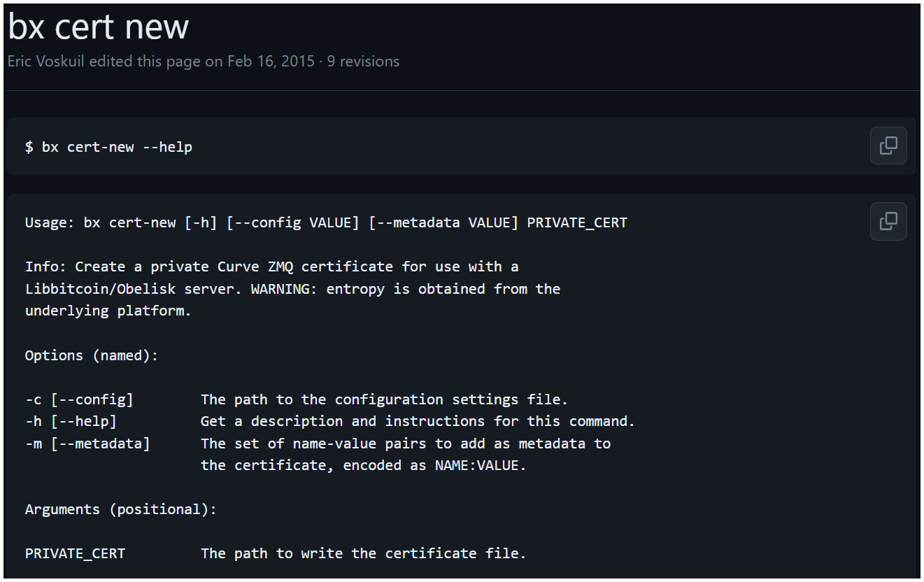The image size is (924, 582).
Task: Click 'Get a description and instructions' text
Action: click(418, 421)
